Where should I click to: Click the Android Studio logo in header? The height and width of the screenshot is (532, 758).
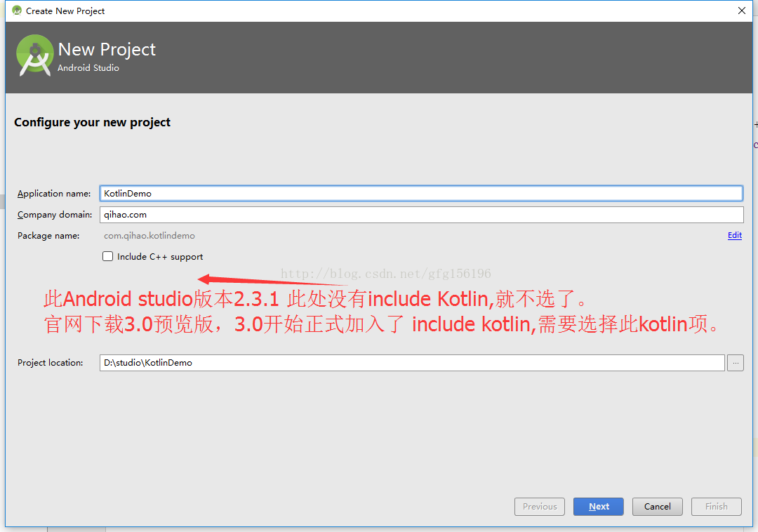point(34,55)
